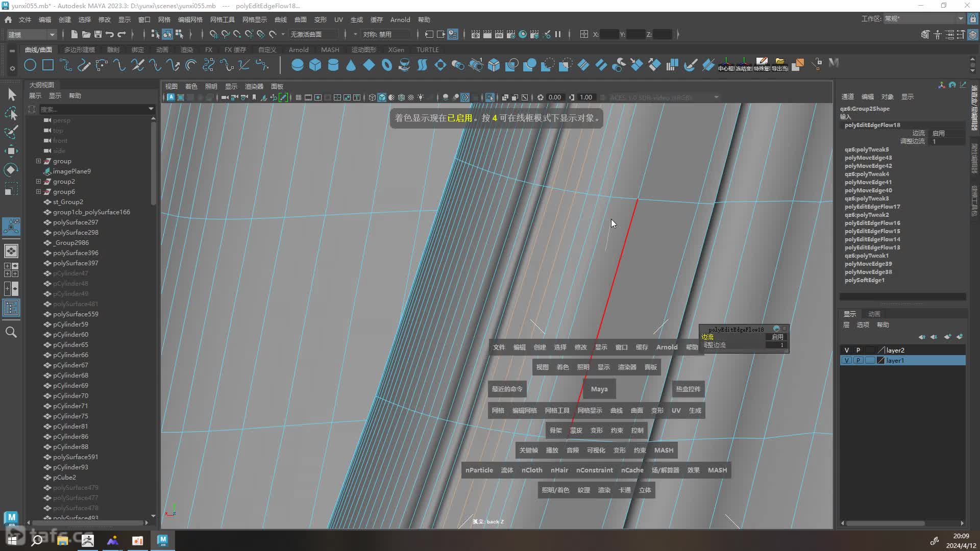Click the open scene folder icon

(x=86, y=34)
